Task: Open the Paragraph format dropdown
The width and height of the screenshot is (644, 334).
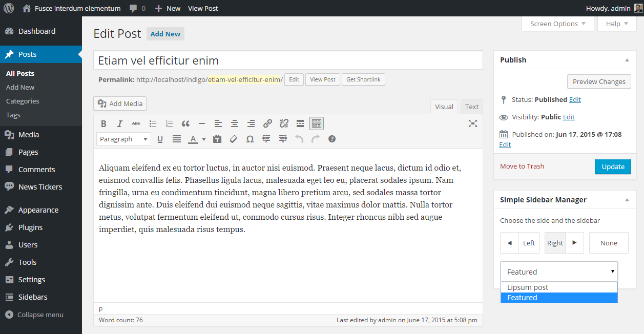Action: click(123, 139)
